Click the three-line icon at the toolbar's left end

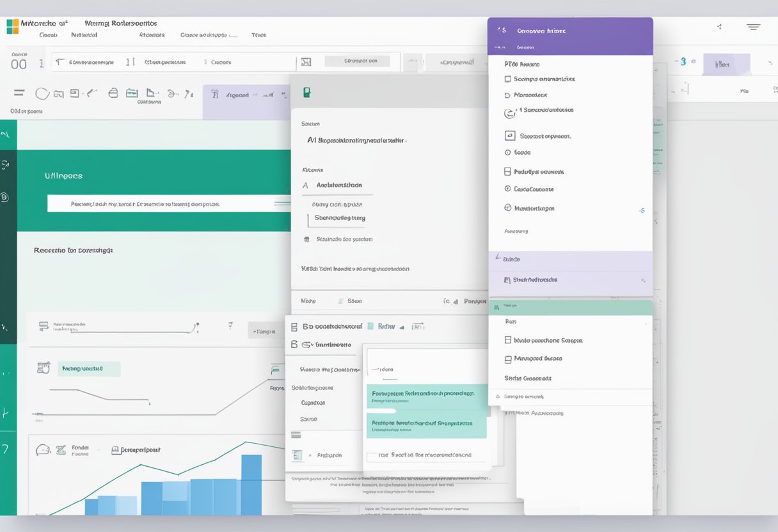pyautogui.click(x=19, y=93)
